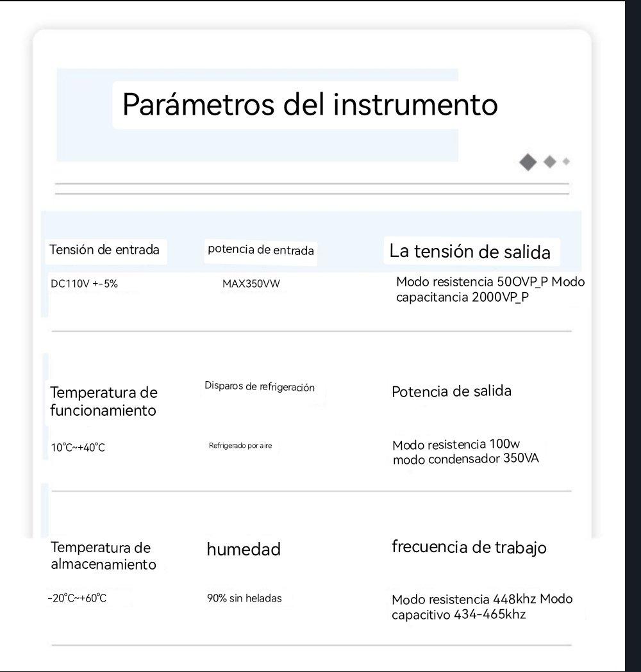Click the humedad heading

[244, 549]
